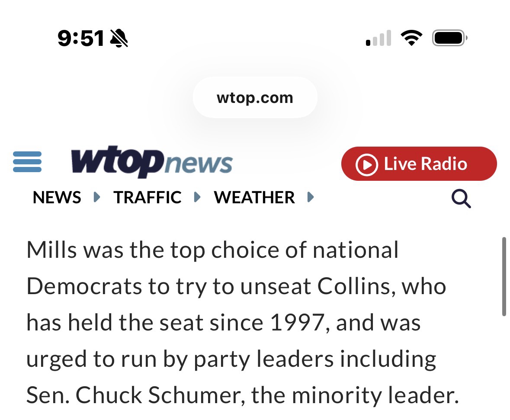
Task: Expand the arrow next to TRAFFIC
Action: [x=197, y=198]
